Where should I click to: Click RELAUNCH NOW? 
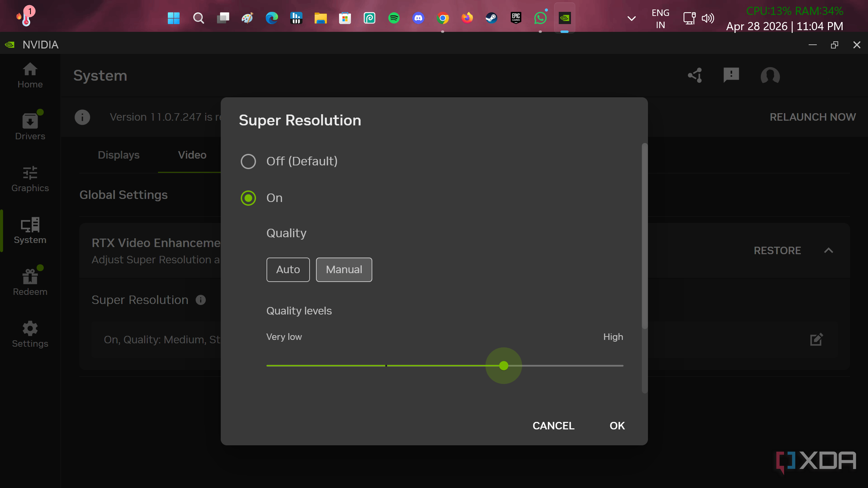point(813,117)
